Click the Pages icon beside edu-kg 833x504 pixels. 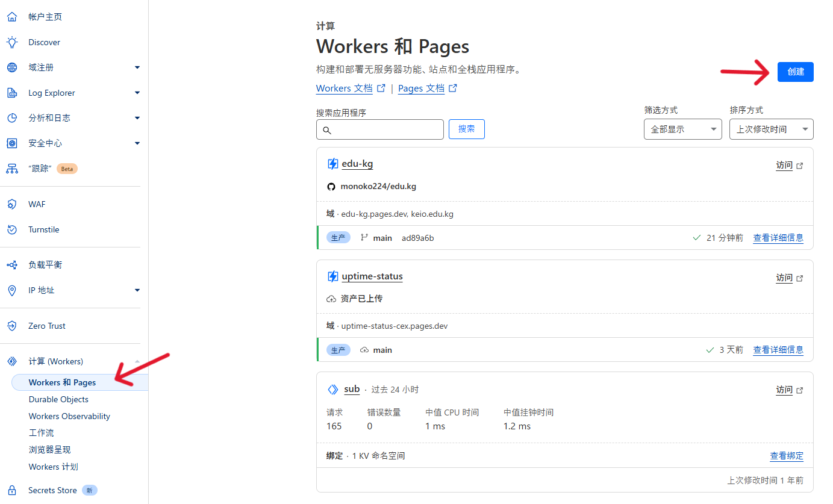pyautogui.click(x=332, y=164)
